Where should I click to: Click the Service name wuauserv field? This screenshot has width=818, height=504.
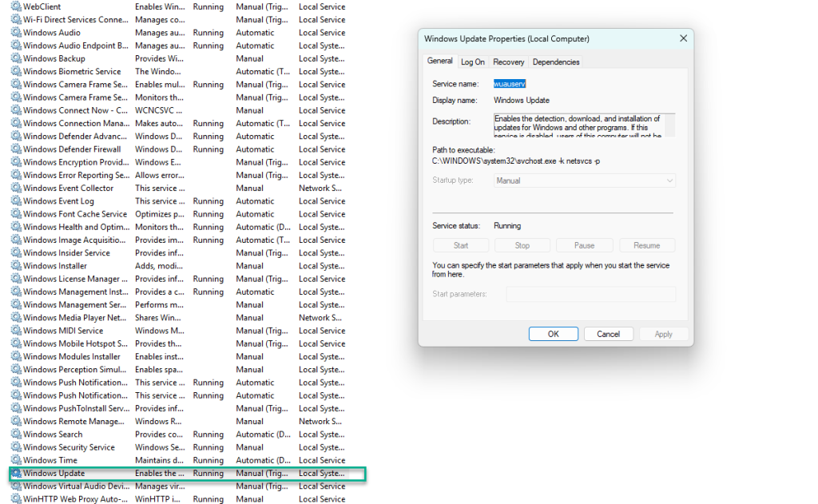tap(510, 83)
